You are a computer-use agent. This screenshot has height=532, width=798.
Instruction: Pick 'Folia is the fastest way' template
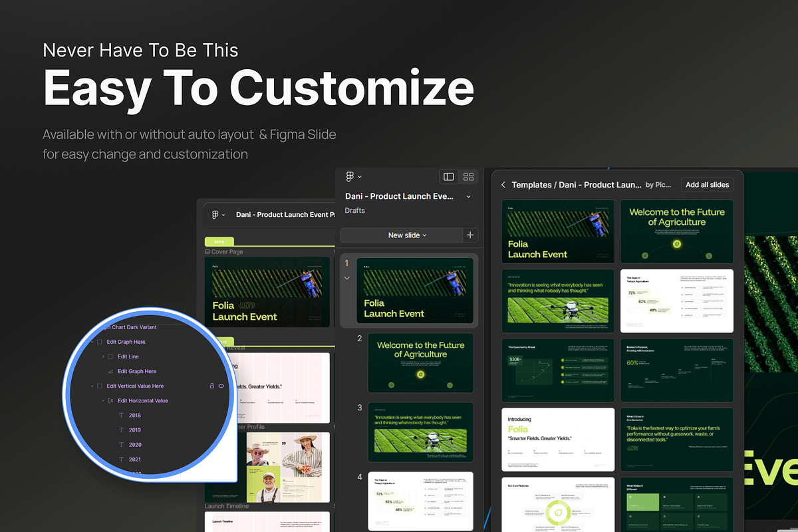coord(677,439)
